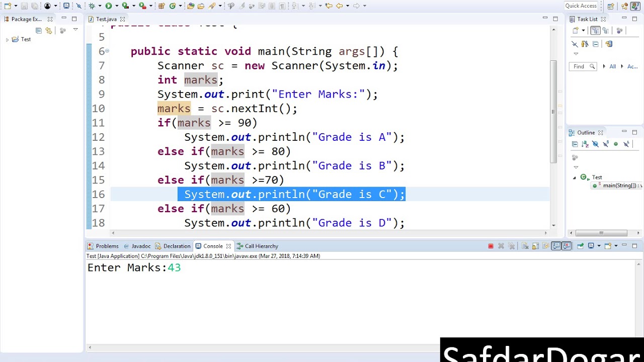Click the Focus on Workweek icon in Task List
The height and width of the screenshot is (362, 644).
[x=619, y=31]
